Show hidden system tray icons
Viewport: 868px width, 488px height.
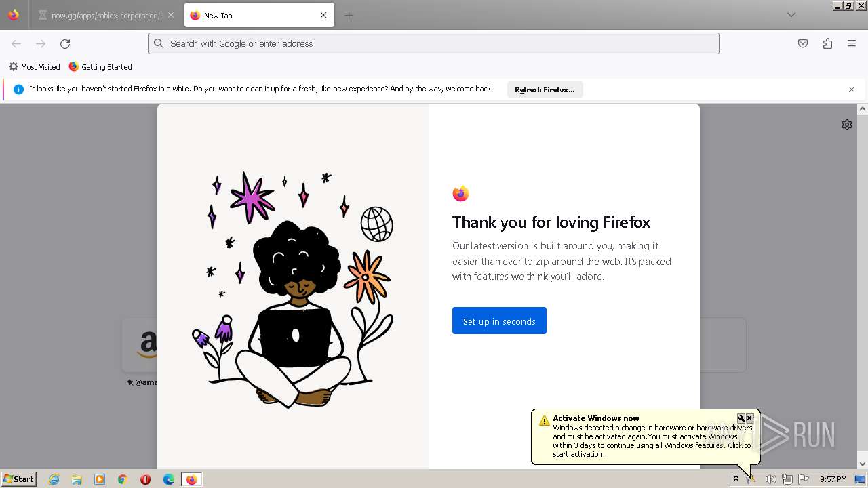point(736,479)
